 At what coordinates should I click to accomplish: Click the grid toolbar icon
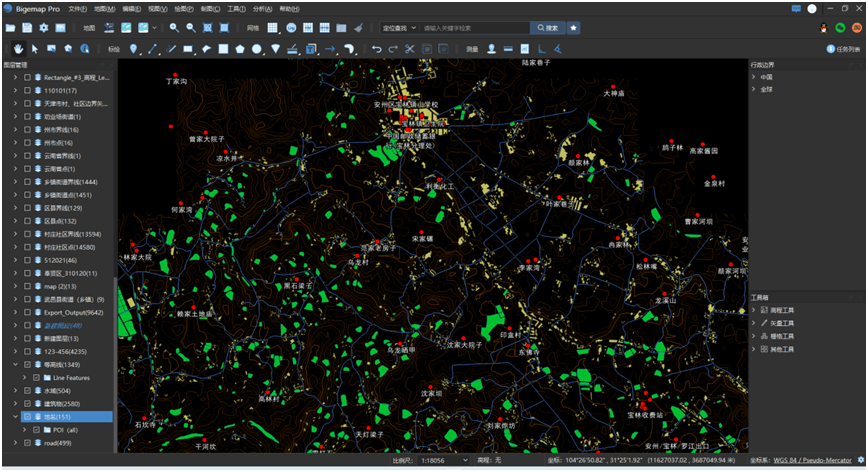pyautogui.click(x=272, y=28)
